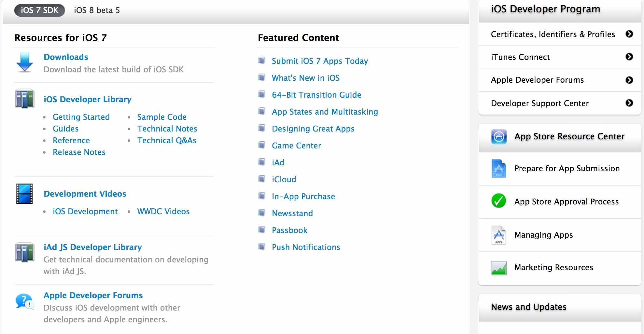Open the Downloads link

[66, 57]
